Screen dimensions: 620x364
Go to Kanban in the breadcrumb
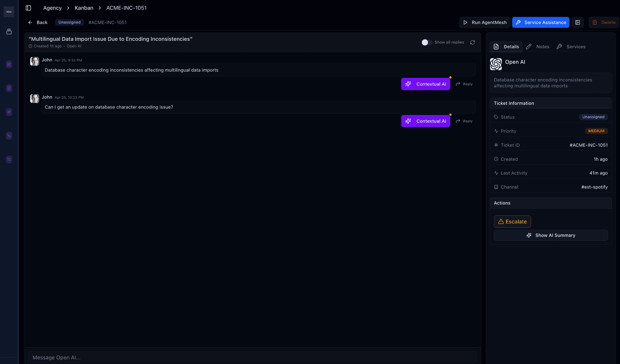point(84,8)
